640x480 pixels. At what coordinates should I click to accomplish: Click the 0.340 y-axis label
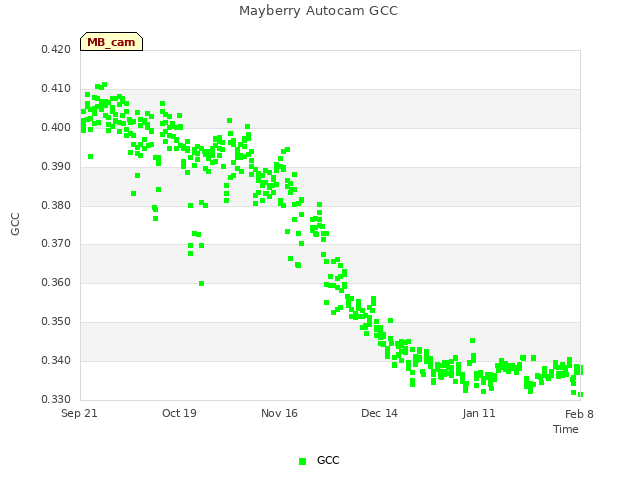click(56, 360)
